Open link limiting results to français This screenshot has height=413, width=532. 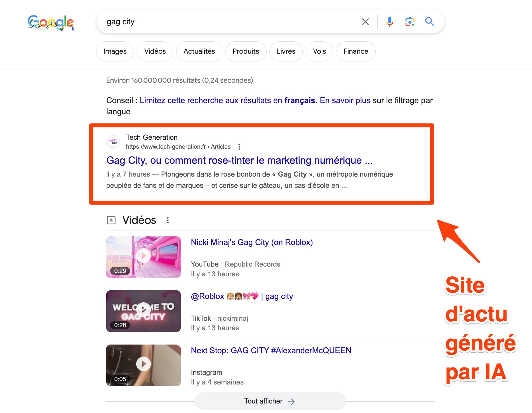click(227, 100)
